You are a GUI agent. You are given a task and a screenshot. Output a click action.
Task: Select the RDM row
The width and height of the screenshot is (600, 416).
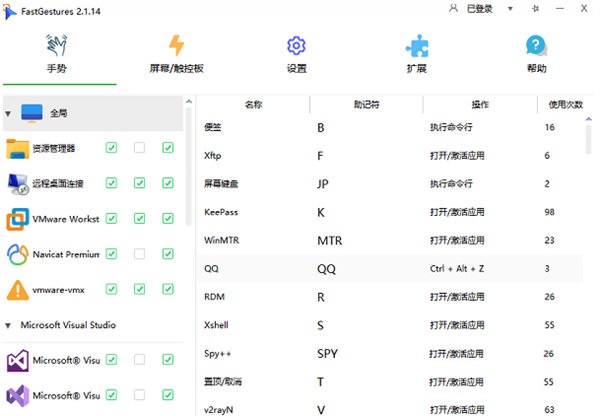click(x=390, y=297)
